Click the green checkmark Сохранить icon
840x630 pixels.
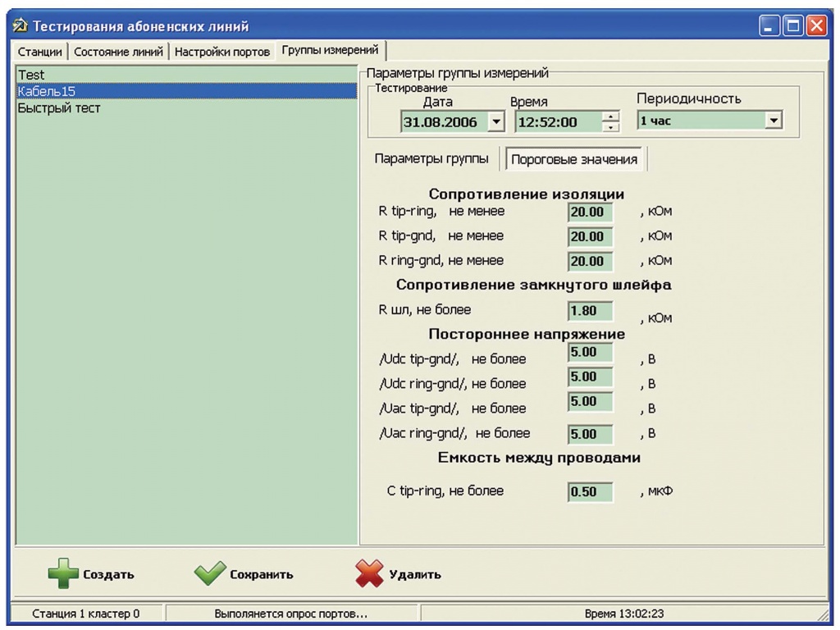[x=210, y=573]
